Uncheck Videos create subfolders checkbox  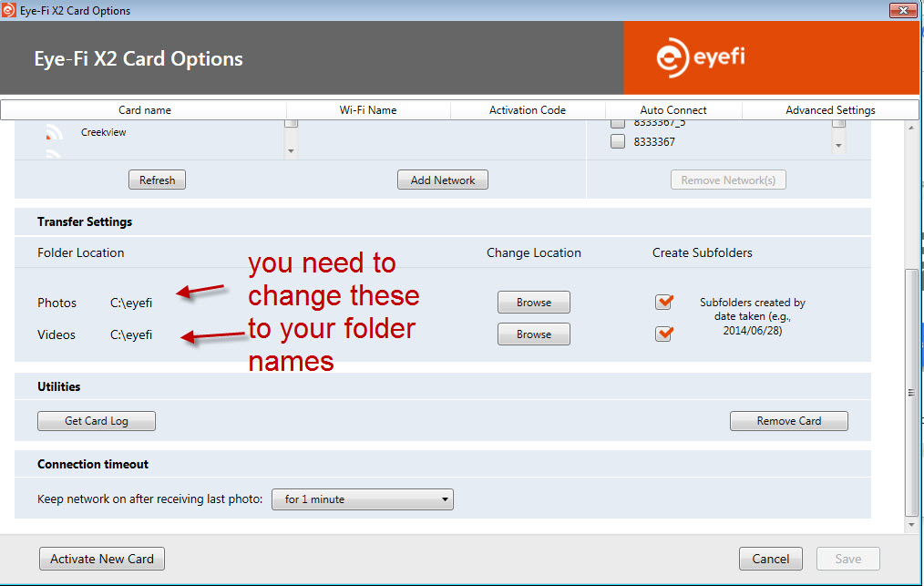coord(664,334)
